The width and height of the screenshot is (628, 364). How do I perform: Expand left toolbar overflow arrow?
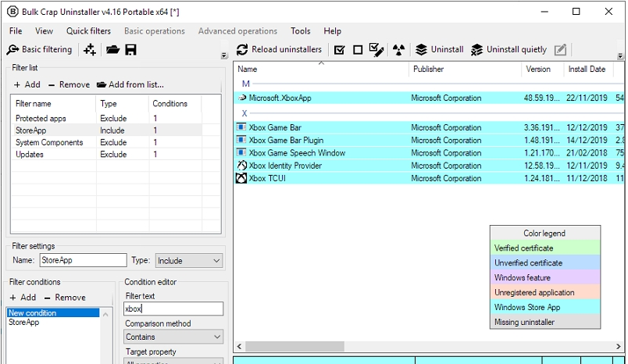click(224, 55)
